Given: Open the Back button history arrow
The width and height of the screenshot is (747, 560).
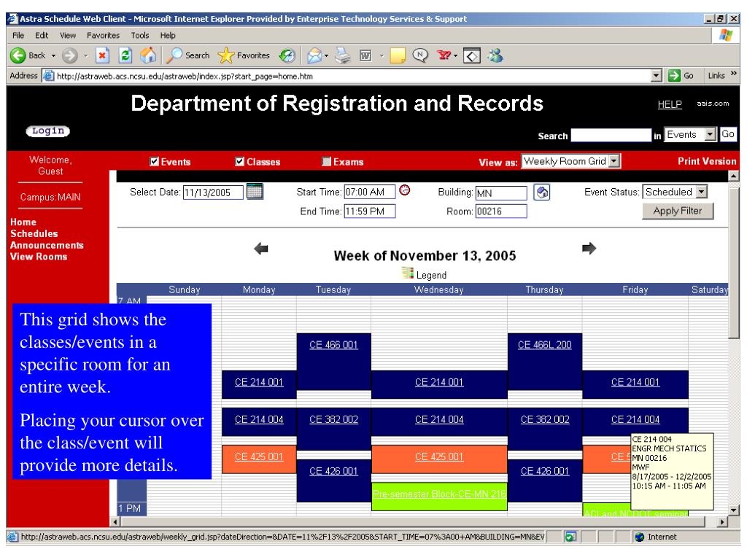Looking at the screenshot, I should click(53, 55).
